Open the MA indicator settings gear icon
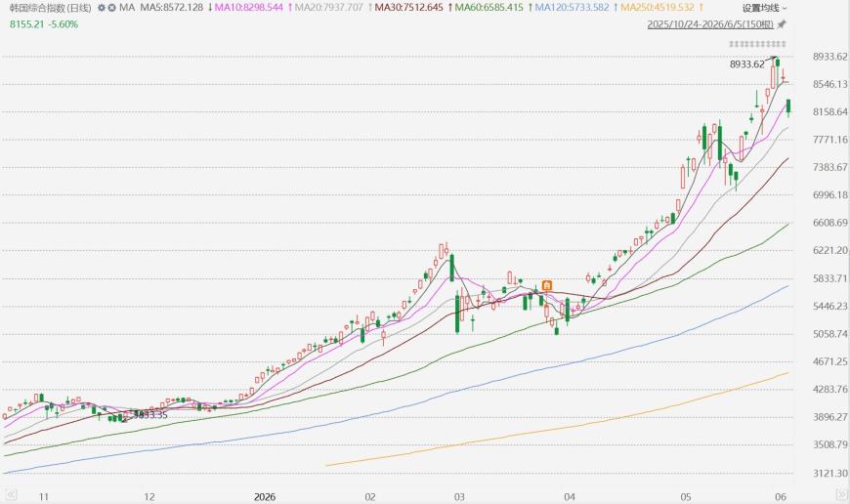This screenshot has height=504, width=850. 102,8
